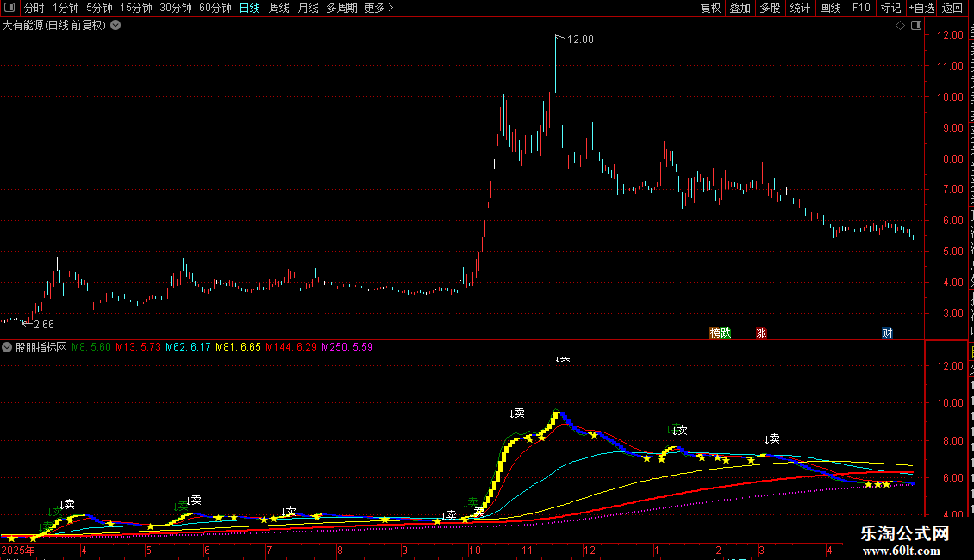Screen dimensions: 974x560
Task: Click the 榜跌 marker on the main chart
Action: [721, 333]
